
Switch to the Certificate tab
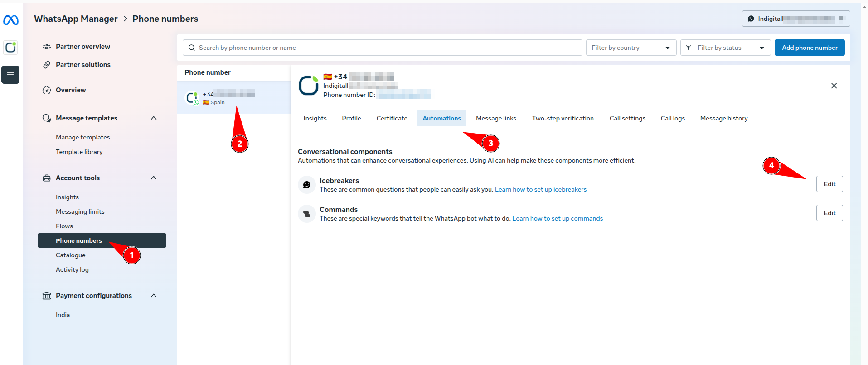click(x=392, y=118)
